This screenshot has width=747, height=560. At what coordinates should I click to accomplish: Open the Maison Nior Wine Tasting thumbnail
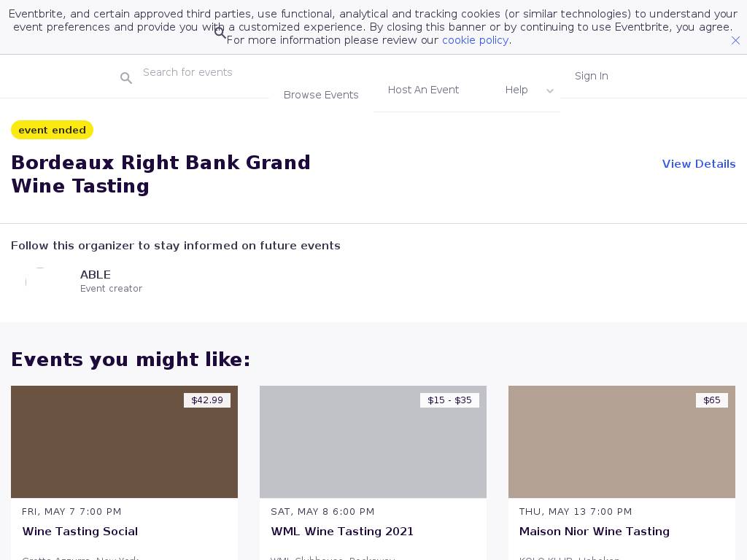[622, 442]
